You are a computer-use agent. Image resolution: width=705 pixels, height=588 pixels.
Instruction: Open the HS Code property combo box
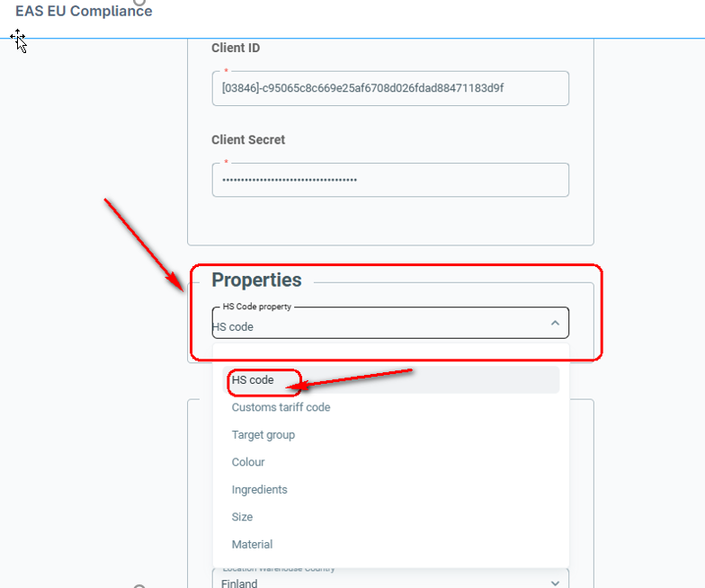point(378,325)
